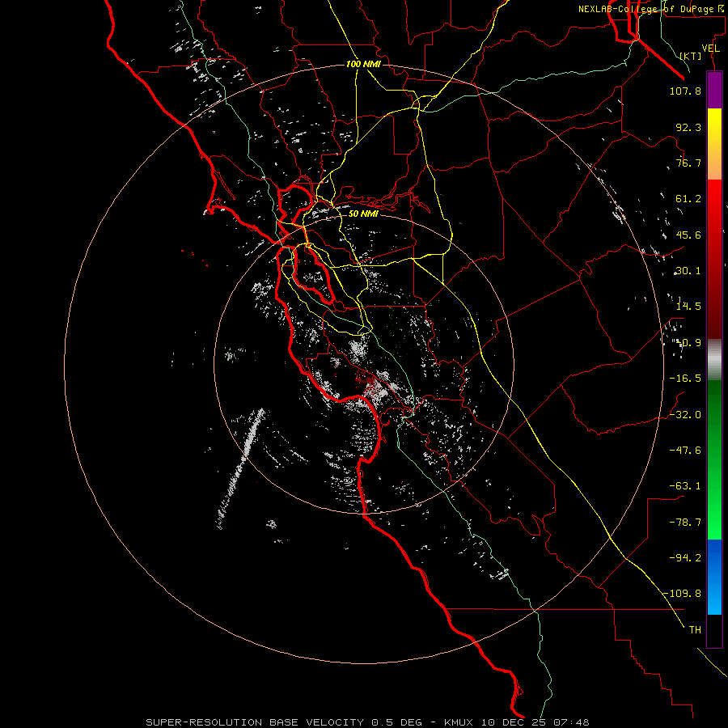The width and height of the screenshot is (728, 728).
Task: Click the 50 NMI range ring label
Action: click(x=363, y=214)
